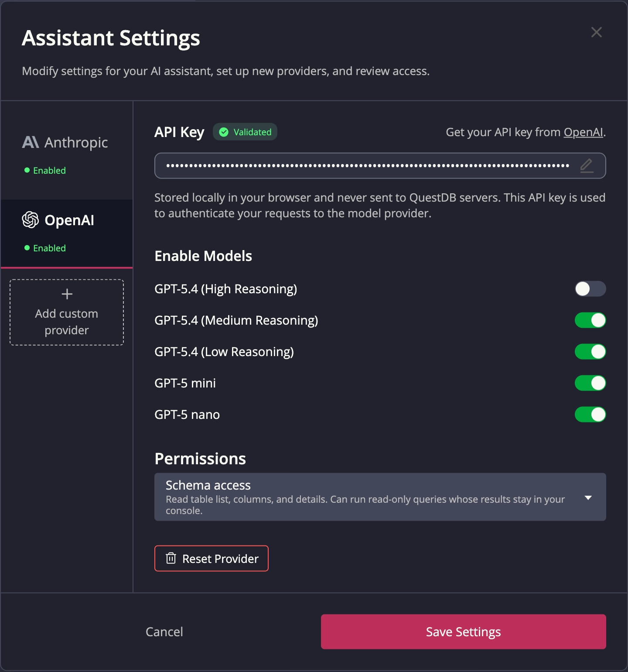This screenshot has width=628, height=672.
Task: Click the OpenAI logo icon in sidebar
Action: point(31,220)
